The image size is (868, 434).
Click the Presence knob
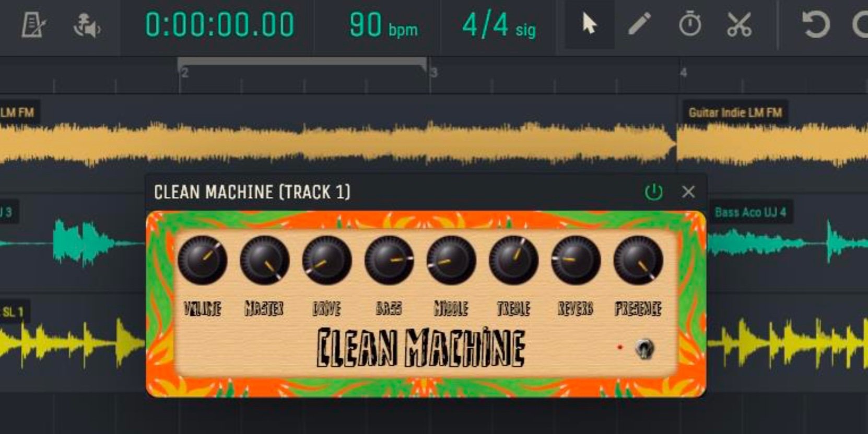point(638,260)
